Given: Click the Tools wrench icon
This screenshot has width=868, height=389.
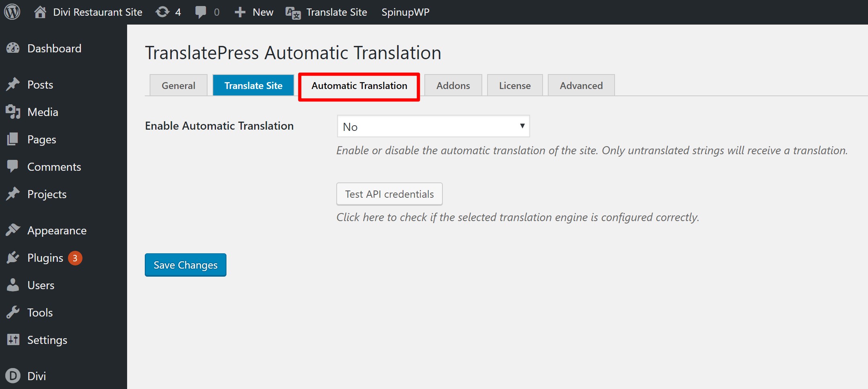Looking at the screenshot, I should tap(13, 312).
